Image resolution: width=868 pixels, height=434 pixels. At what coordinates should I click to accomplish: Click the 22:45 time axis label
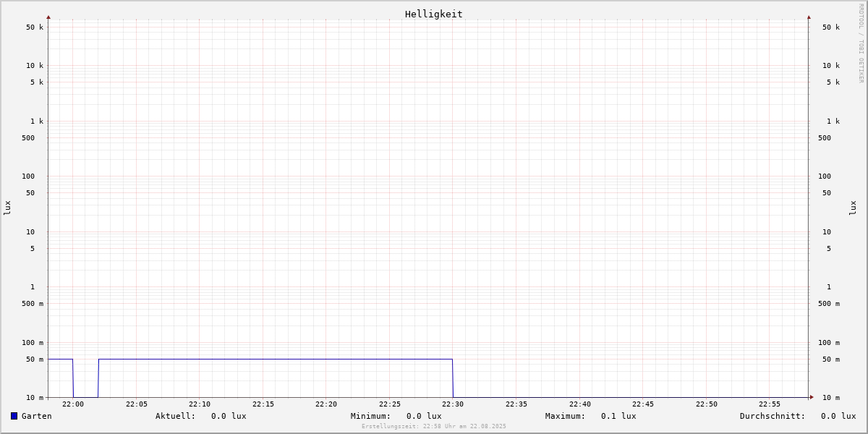(x=643, y=404)
